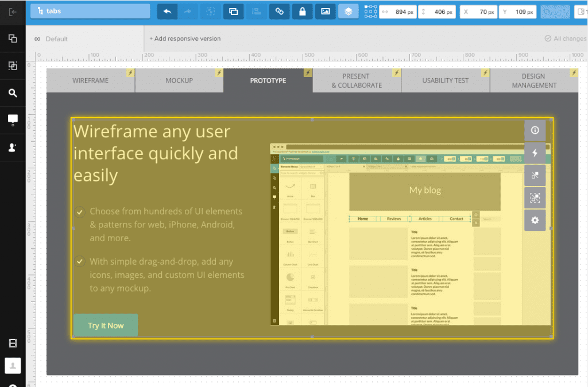Click the redo arrow in toolbar
588x387 pixels.
pyautogui.click(x=188, y=11)
